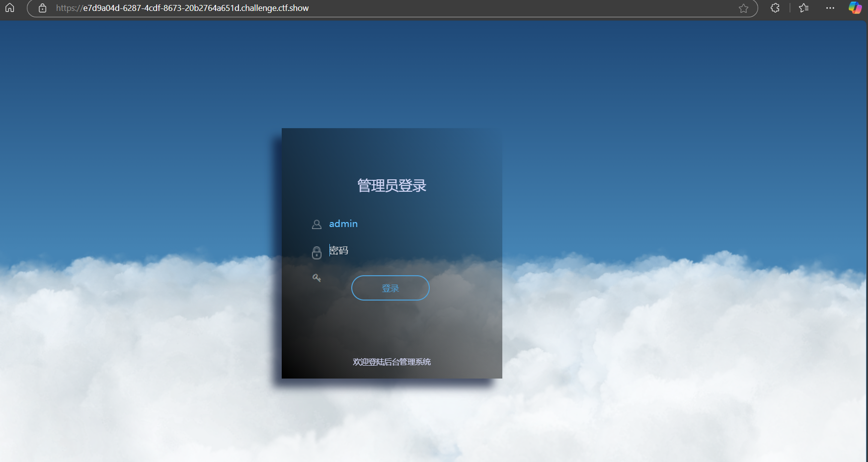Viewport: 868px width, 462px height.
Task: Click the user avatar icon beside admin
Action: point(316,225)
